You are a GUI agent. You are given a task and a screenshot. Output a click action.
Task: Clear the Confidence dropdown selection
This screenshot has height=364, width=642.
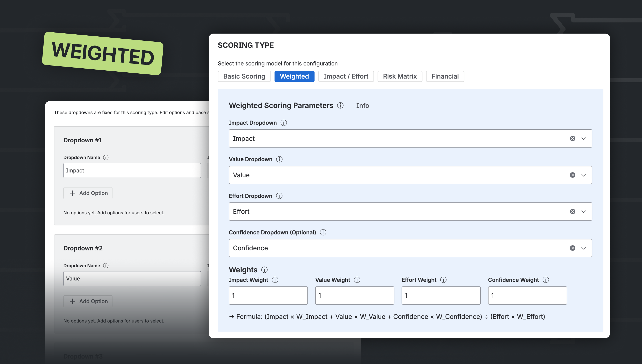click(572, 248)
